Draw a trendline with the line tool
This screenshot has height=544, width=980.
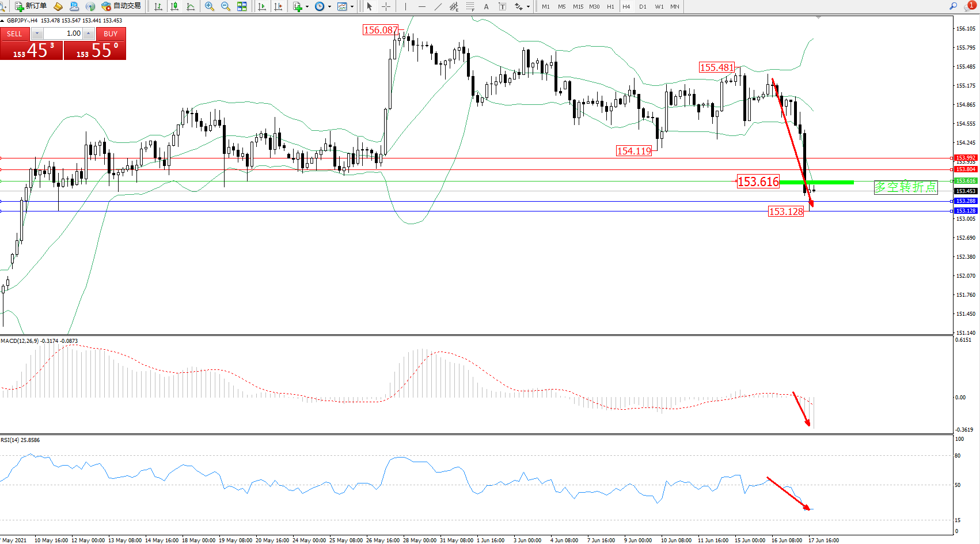tap(438, 6)
